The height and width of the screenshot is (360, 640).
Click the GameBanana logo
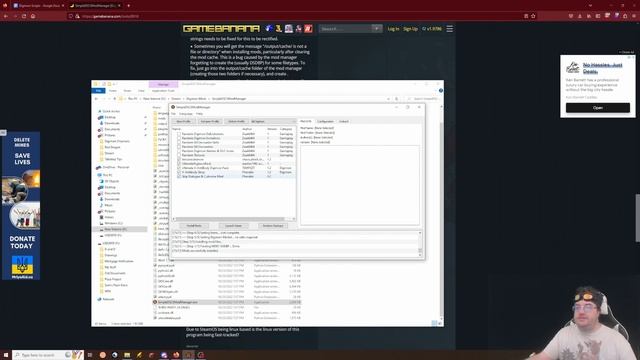(221, 29)
